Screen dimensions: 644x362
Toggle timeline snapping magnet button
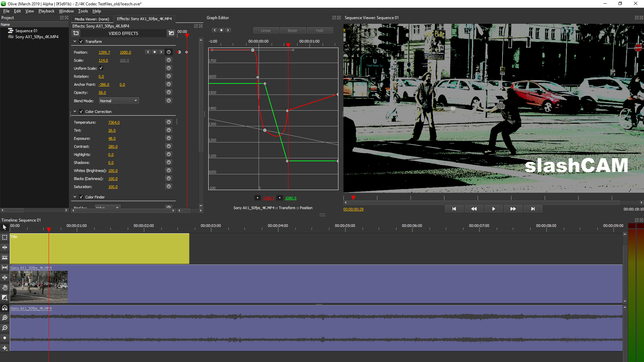click(5, 308)
